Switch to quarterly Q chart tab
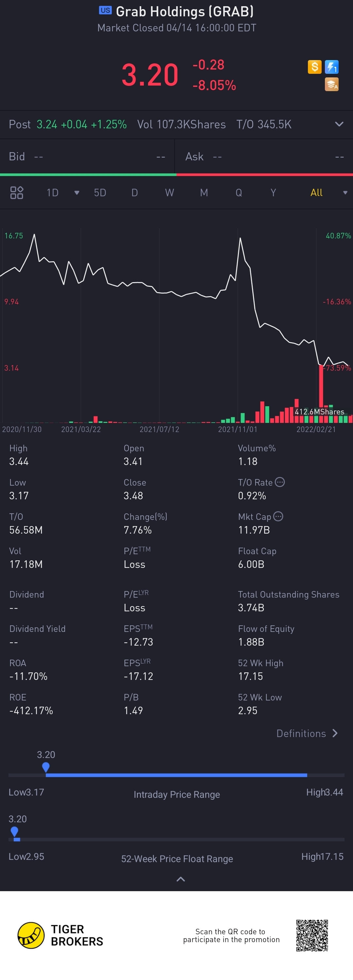 pyautogui.click(x=239, y=192)
